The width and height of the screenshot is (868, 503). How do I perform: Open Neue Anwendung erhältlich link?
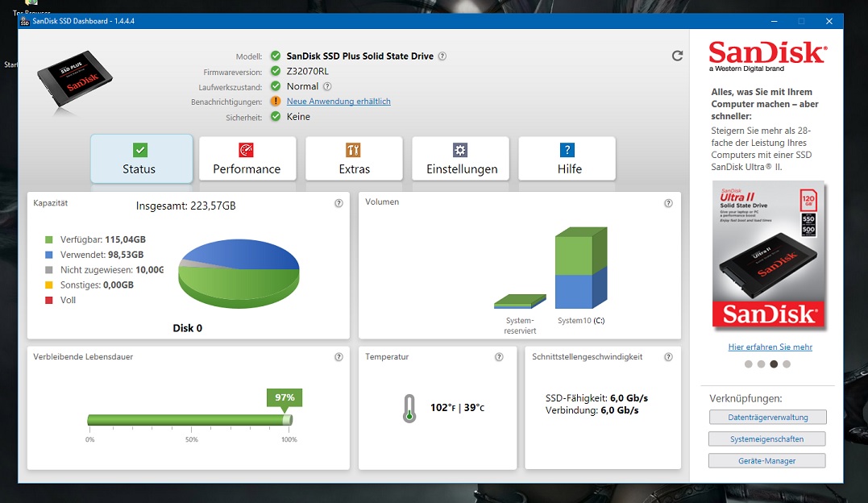(x=338, y=102)
